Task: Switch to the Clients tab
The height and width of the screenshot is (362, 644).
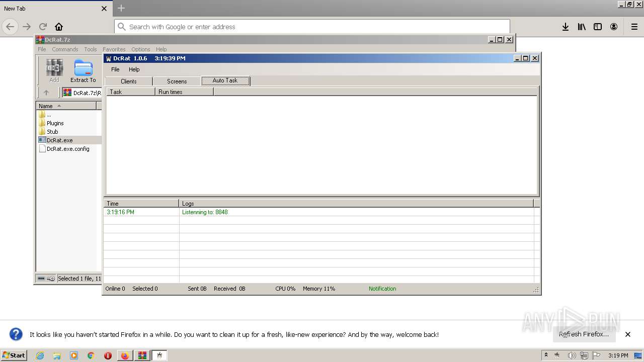Action: pyautogui.click(x=129, y=81)
